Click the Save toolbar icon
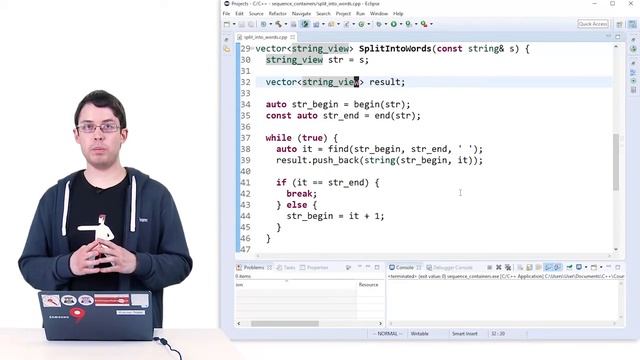The width and height of the screenshot is (640, 360). pyautogui.click(x=242, y=24)
